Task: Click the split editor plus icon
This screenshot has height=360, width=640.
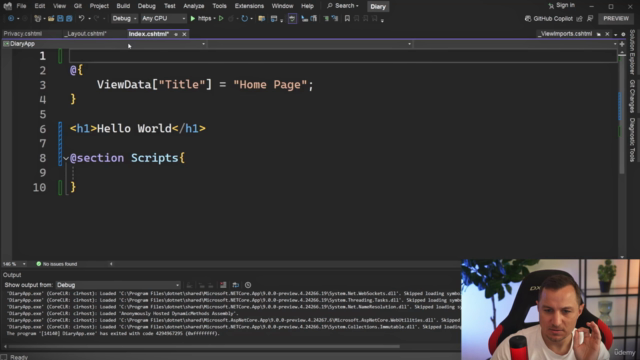Action: point(622,44)
